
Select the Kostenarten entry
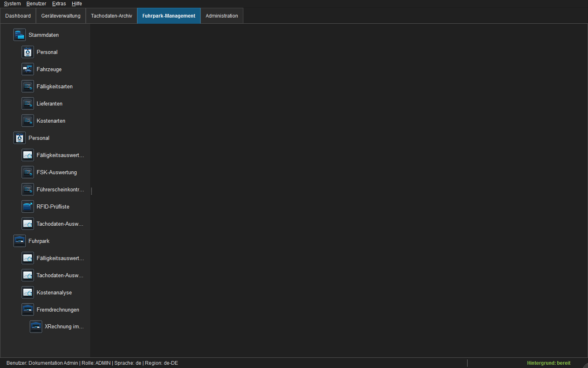tap(51, 121)
